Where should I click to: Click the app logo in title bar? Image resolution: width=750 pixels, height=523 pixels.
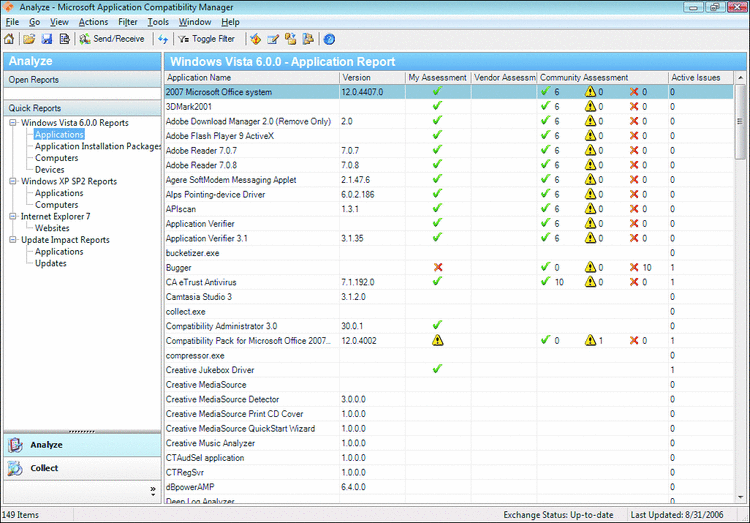tap(8, 7)
